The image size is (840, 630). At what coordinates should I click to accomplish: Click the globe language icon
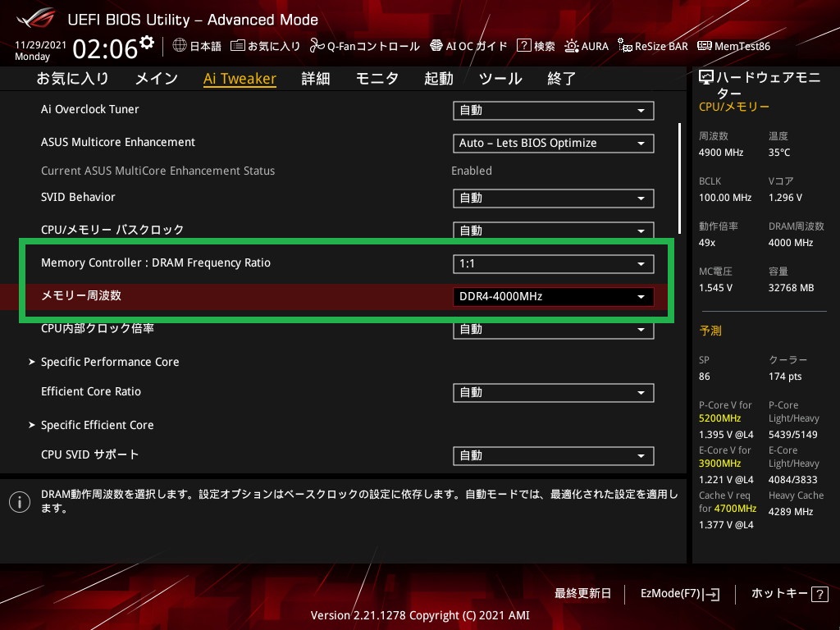(180, 46)
